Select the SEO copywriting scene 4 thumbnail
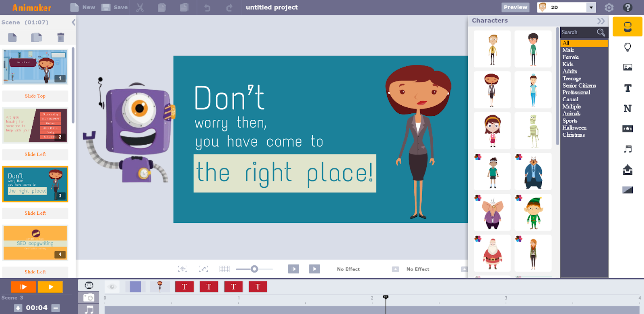644x314 pixels. (x=35, y=243)
